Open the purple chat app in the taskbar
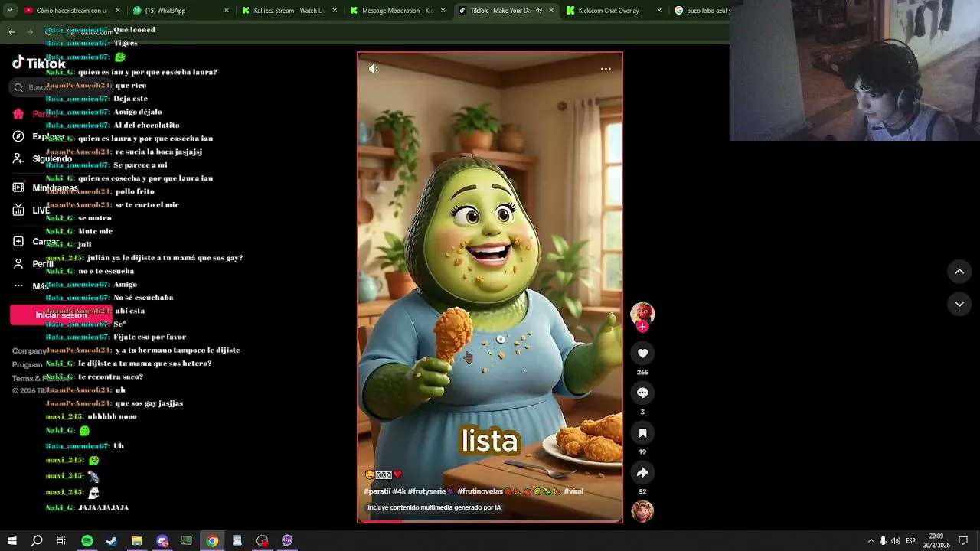 (x=287, y=541)
